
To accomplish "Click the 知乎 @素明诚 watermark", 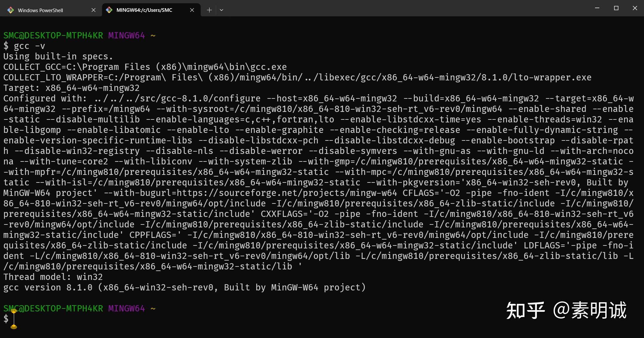I will (566, 310).
